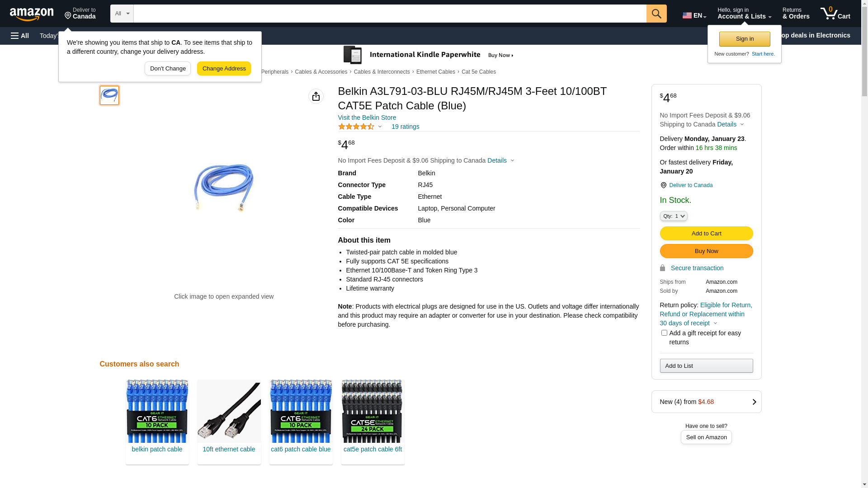Click the Amazon logo home icon

click(x=32, y=14)
